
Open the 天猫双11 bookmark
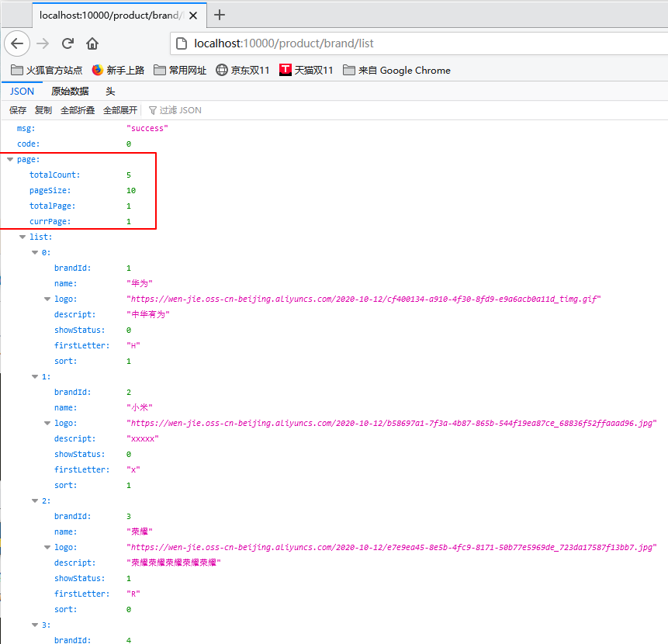point(306,71)
